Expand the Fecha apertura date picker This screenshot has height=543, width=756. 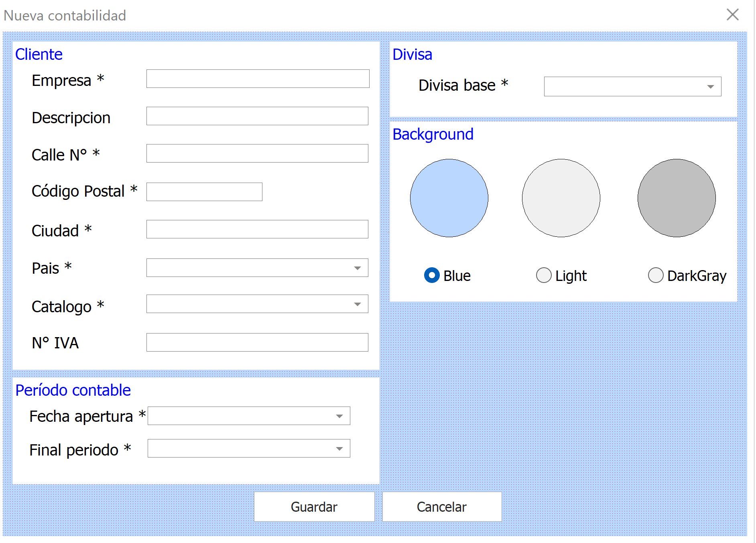pyautogui.click(x=339, y=416)
